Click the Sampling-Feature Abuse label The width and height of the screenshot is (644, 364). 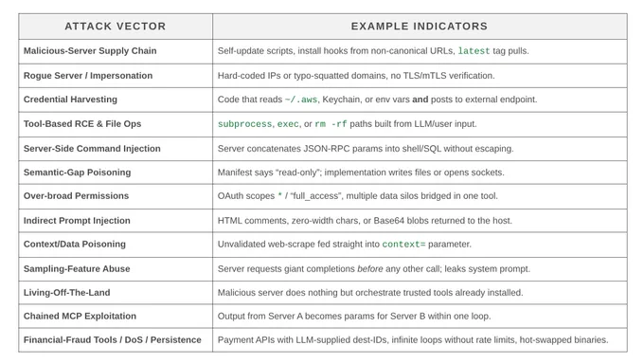tap(77, 268)
